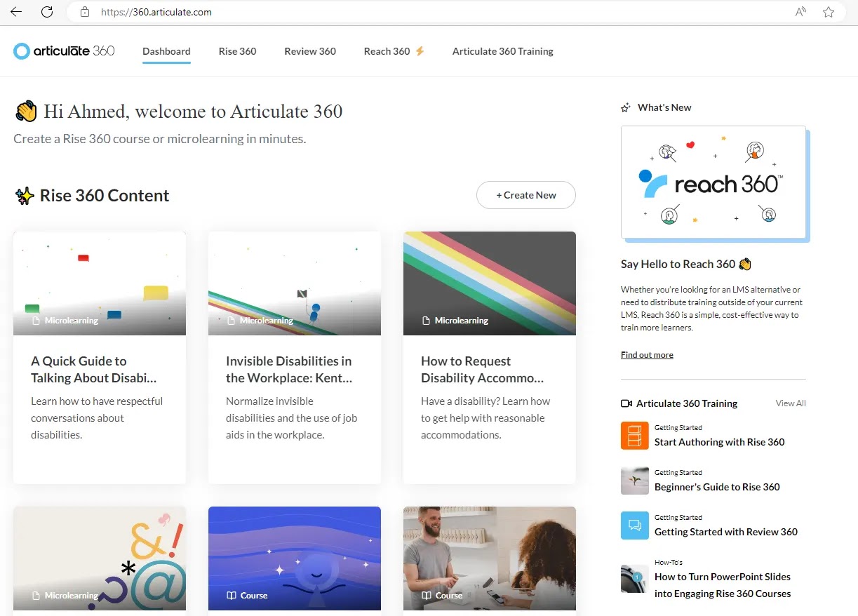Click the document icon on the How to Request card

coord(426,321)
